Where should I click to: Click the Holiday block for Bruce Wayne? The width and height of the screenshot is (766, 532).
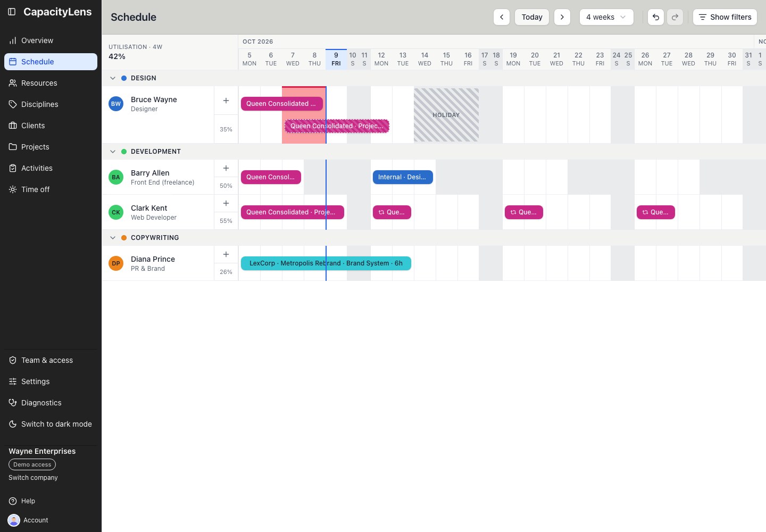coord(446,115)
